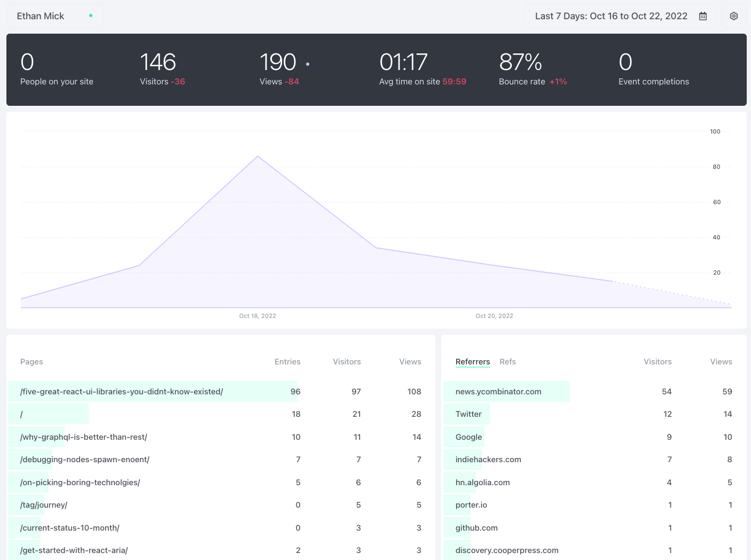The height and width of the screenshot is (560, 751).
Task: Select the Event completions metric
Action: coord(654,69)
